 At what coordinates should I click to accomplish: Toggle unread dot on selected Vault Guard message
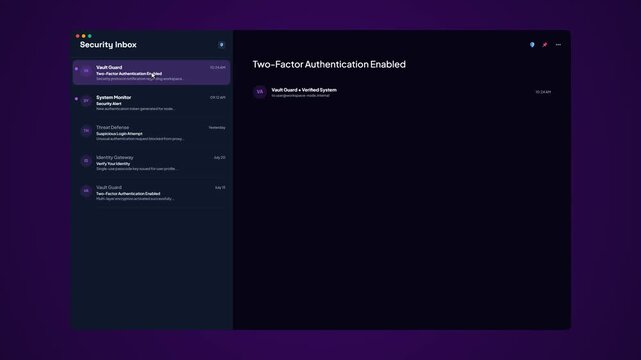pos(76,69)
